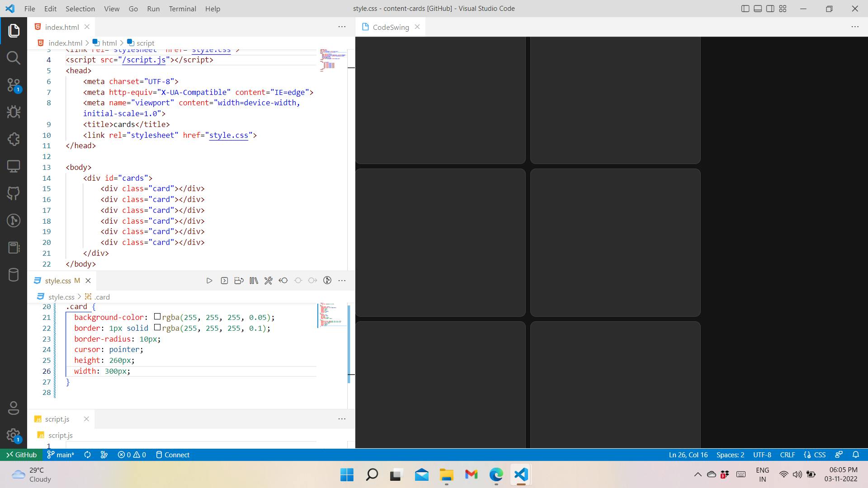Open the Edit menu
The width and height of the screenshot is (868, 488).
tap(50, 9)
